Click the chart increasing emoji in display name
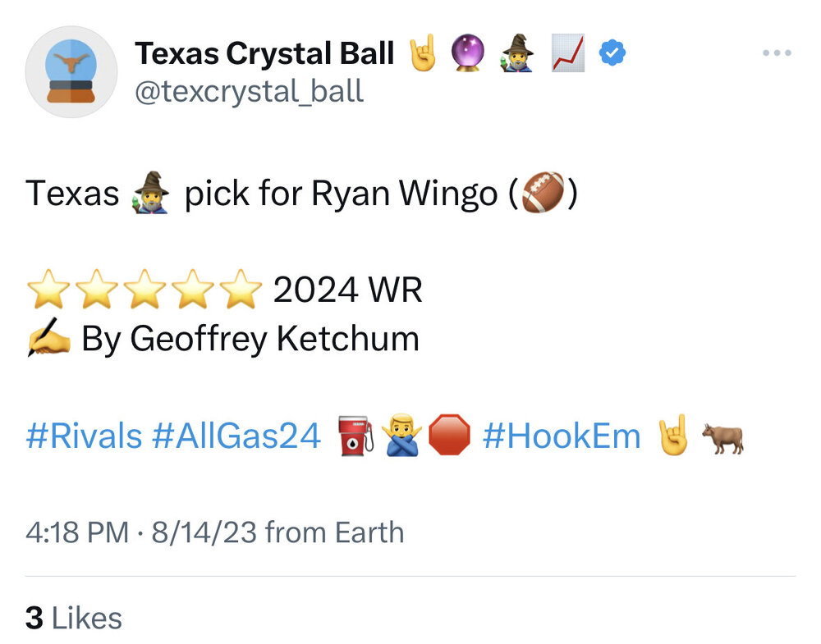Screen dimensions: 821x644 [567, 54]
